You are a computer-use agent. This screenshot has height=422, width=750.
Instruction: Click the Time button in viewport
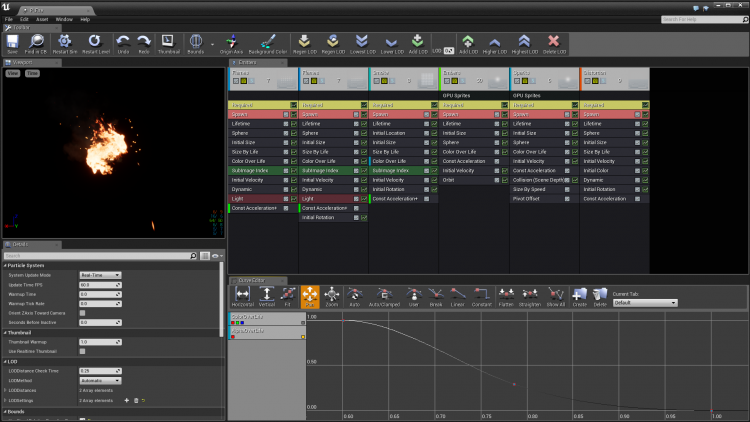coord(32,73)
